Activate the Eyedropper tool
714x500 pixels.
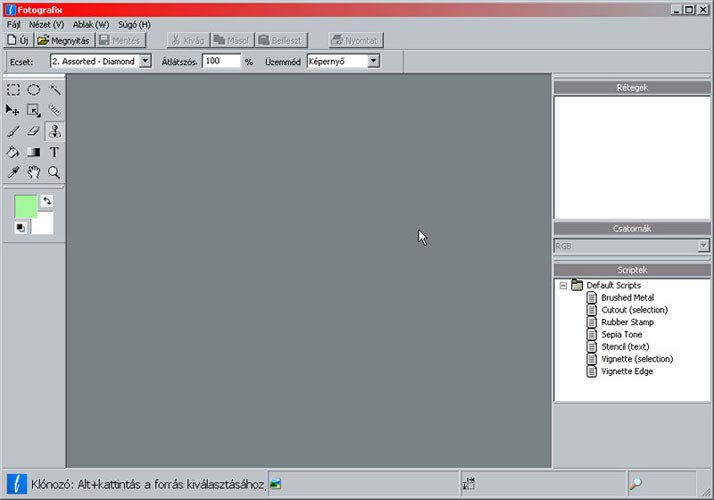(x=14, y=172)
